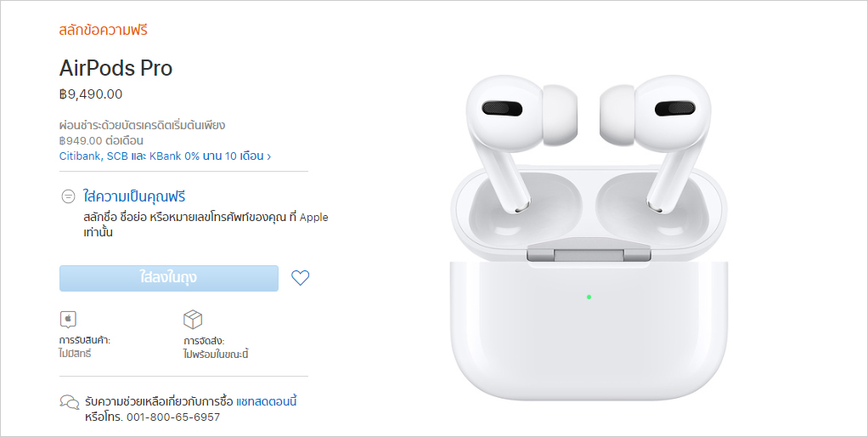The image size is (868, 437).
Task: Open ใส่ความเป็นคุณฟรี engraving link
Action: pos(134,196)
